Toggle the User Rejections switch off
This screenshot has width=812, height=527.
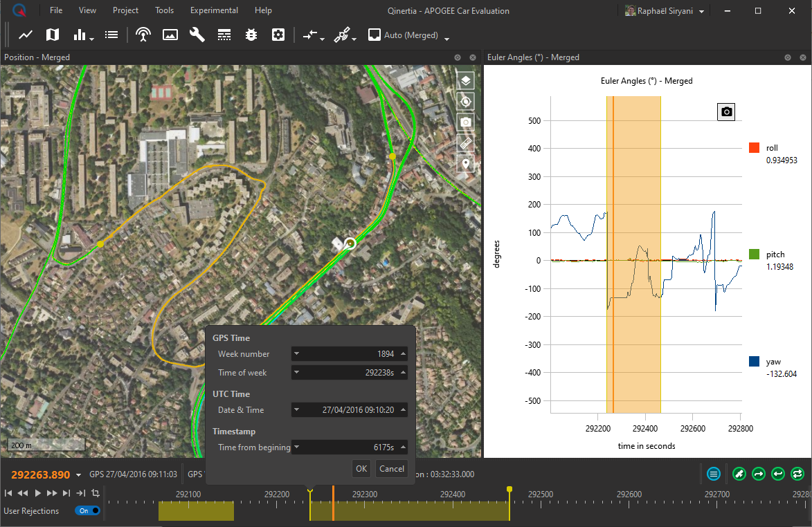coord(87,511)
